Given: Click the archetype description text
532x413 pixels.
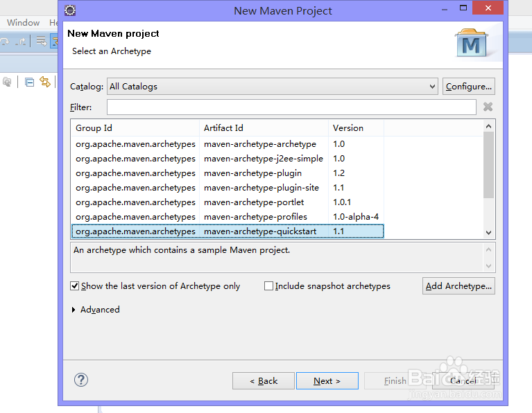Looking at the screenshot, I should point(182,250).
